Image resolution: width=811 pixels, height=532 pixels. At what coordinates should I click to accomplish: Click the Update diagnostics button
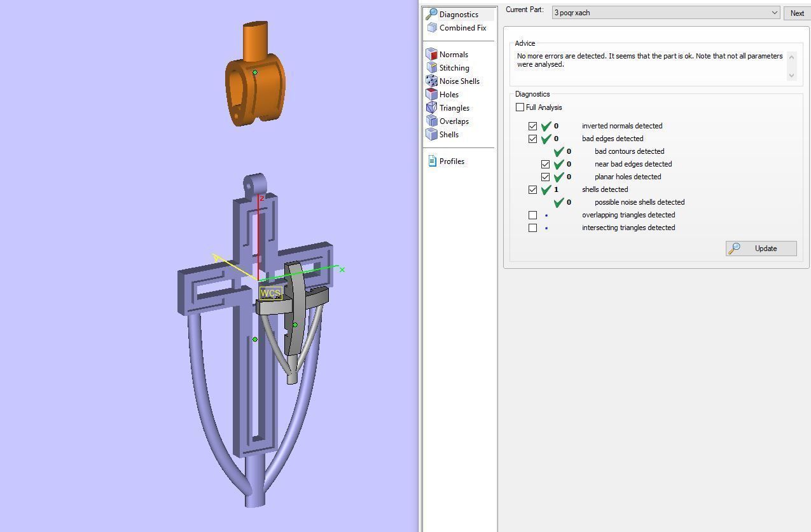click(x=761, y=249)
